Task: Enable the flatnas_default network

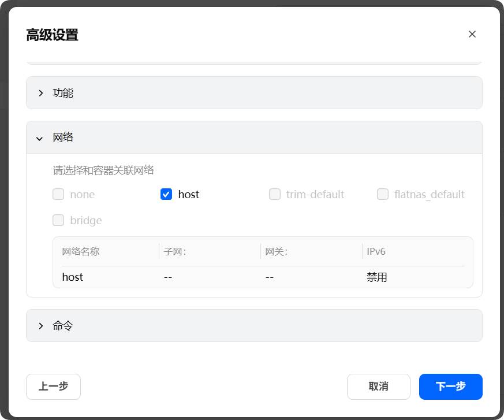Action: coord(383,194)
